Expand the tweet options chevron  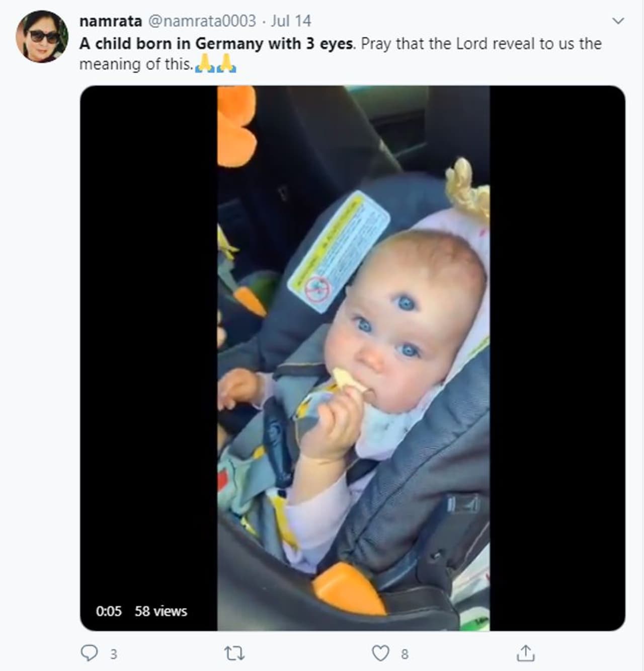[x=618, y=21]
